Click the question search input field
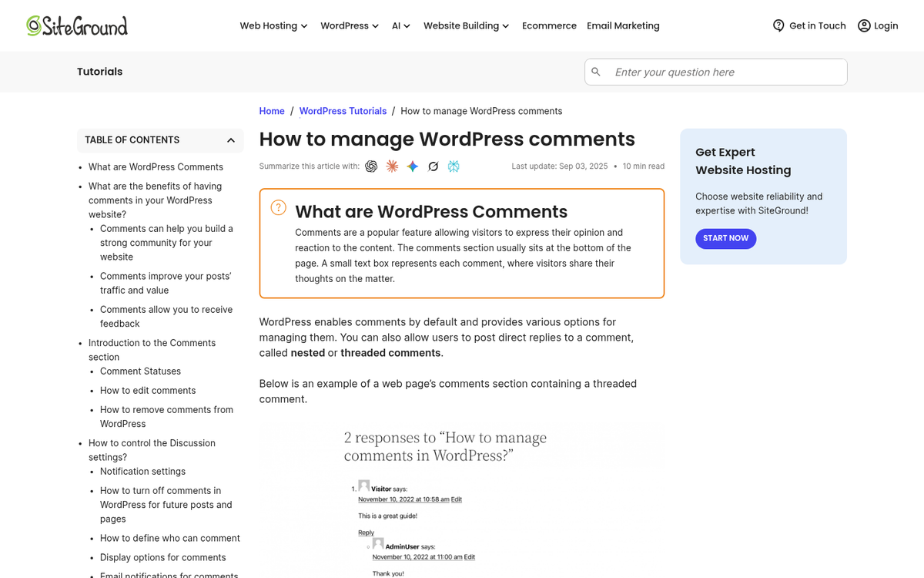The image size is (924, 578). pyautogui.click(x=716, y=71)
